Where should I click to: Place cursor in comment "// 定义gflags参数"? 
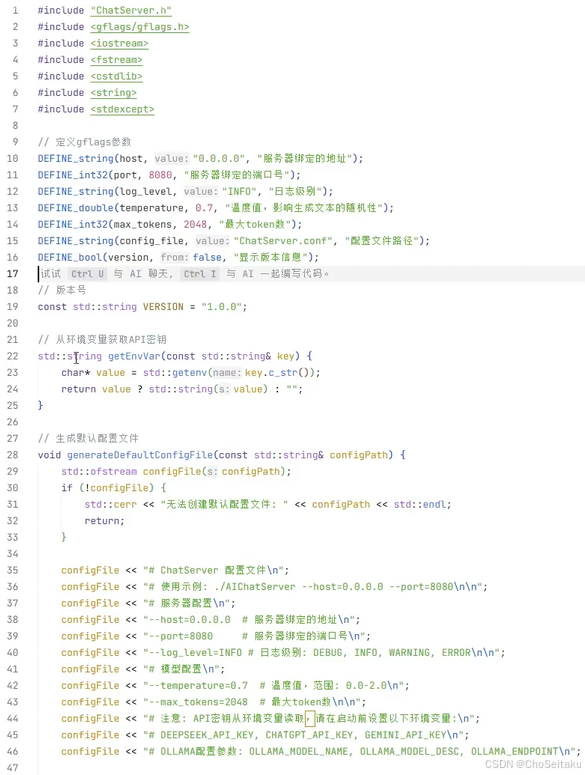[x=84, y=142]
